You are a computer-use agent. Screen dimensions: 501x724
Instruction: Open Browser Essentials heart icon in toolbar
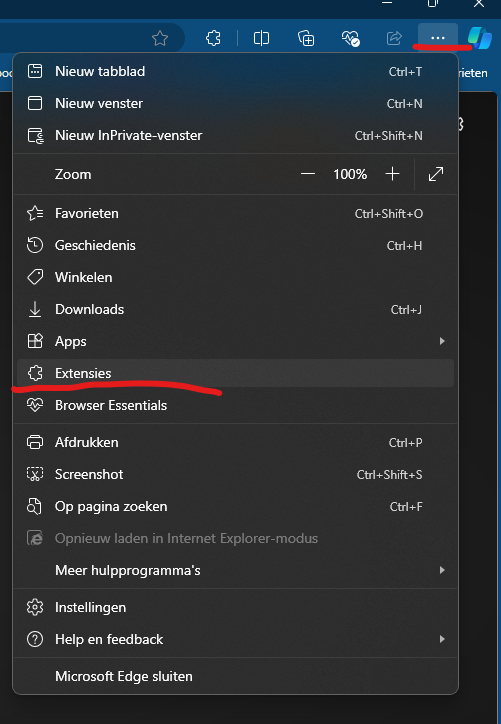350,38
